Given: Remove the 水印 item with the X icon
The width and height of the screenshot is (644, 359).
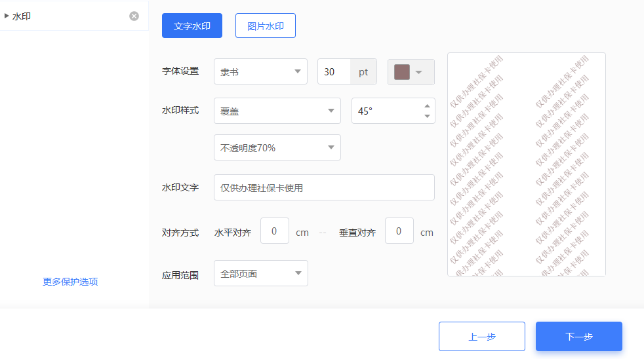Looking at the screenshot, I should click(x=134, y=16).
